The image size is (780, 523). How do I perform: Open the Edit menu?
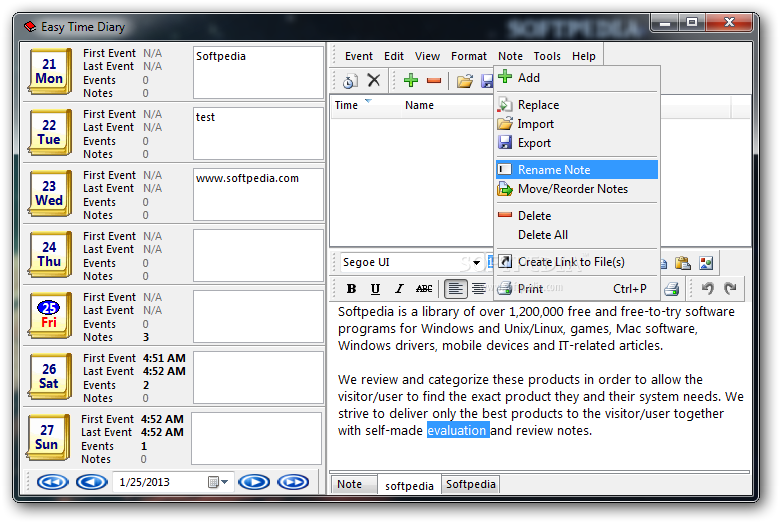click(394, 56)
